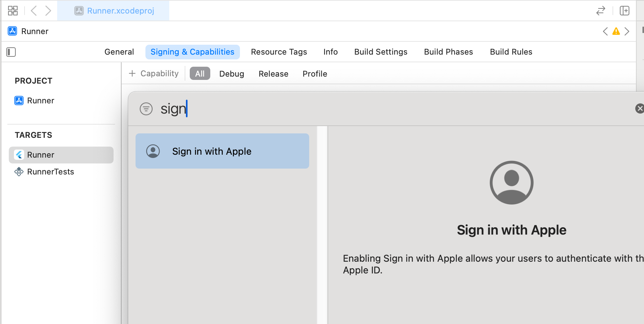
Task: Add a new editor pane
Action: [625, 11]
